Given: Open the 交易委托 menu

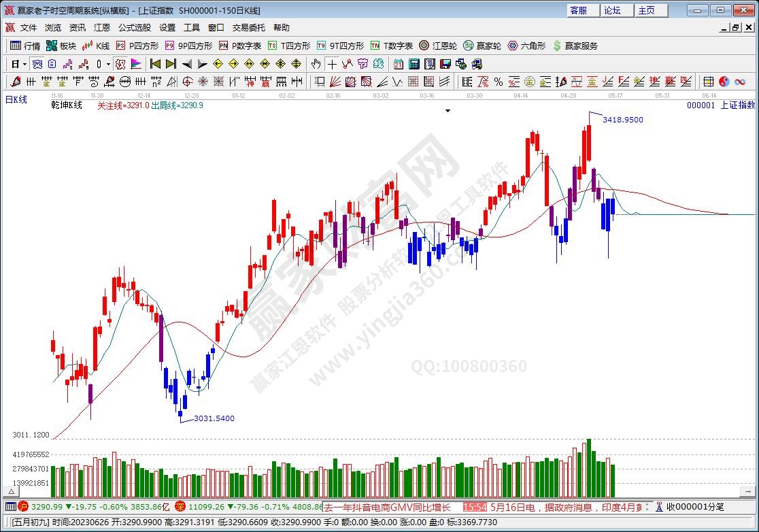Looking at the screenshot, I should click(x=248, y=28).
